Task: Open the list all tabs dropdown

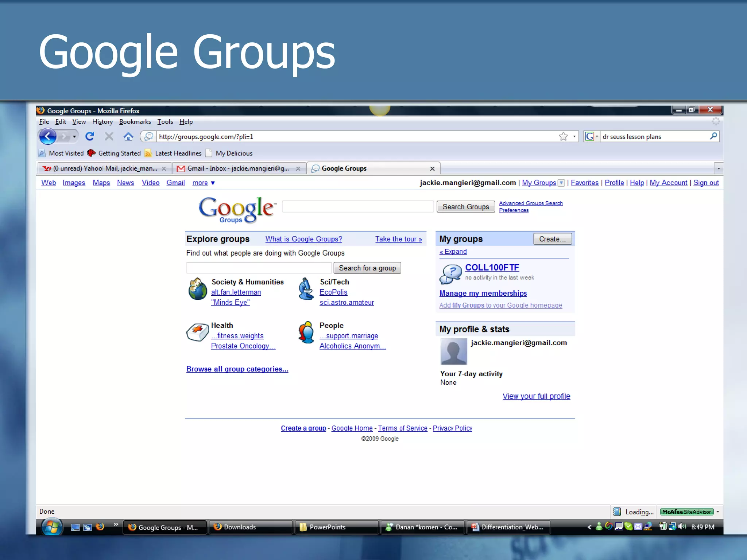Action: [719, 168]
